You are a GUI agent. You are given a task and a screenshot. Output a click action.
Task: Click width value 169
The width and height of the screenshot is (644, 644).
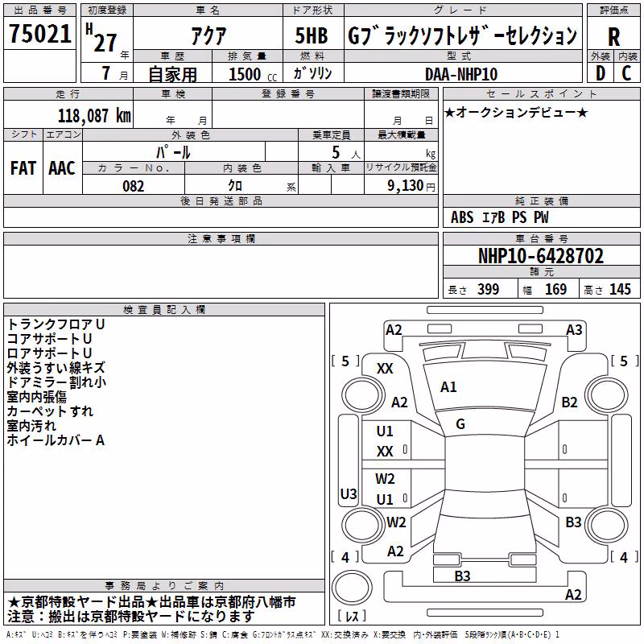[555, 289]
